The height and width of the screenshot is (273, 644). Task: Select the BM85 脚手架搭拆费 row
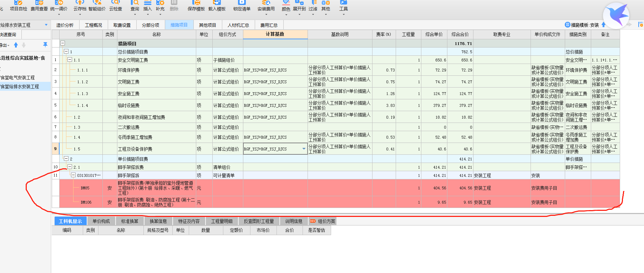(339, 188)
